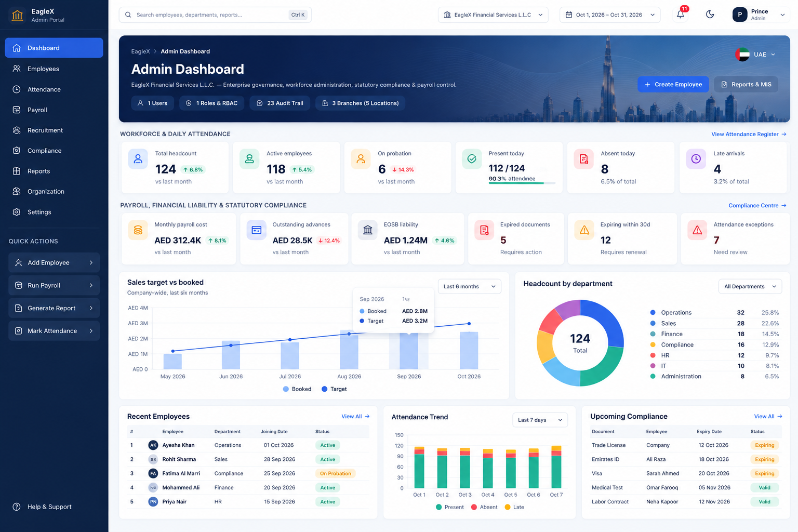Open the notifications bell icon

(681, 15)
